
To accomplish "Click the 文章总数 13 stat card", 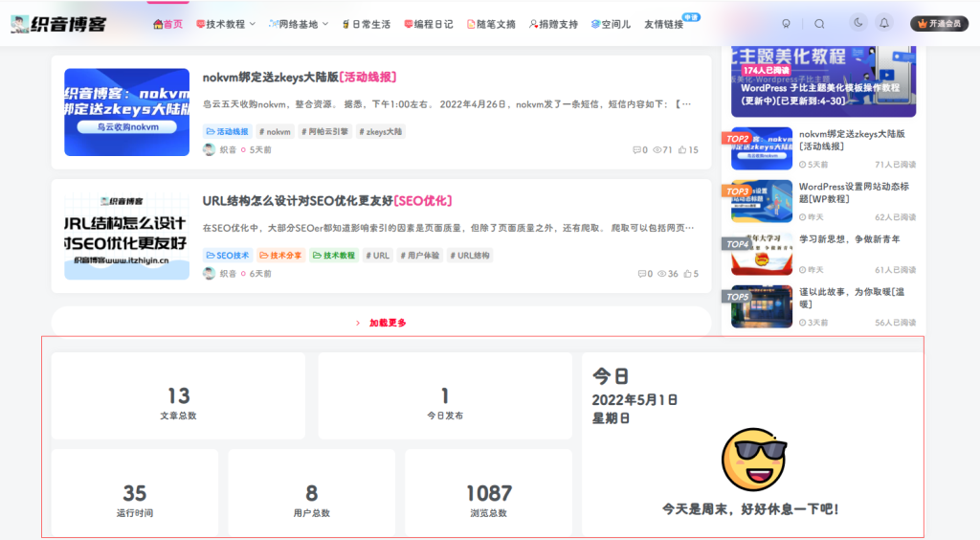I will tap(178, 395).
